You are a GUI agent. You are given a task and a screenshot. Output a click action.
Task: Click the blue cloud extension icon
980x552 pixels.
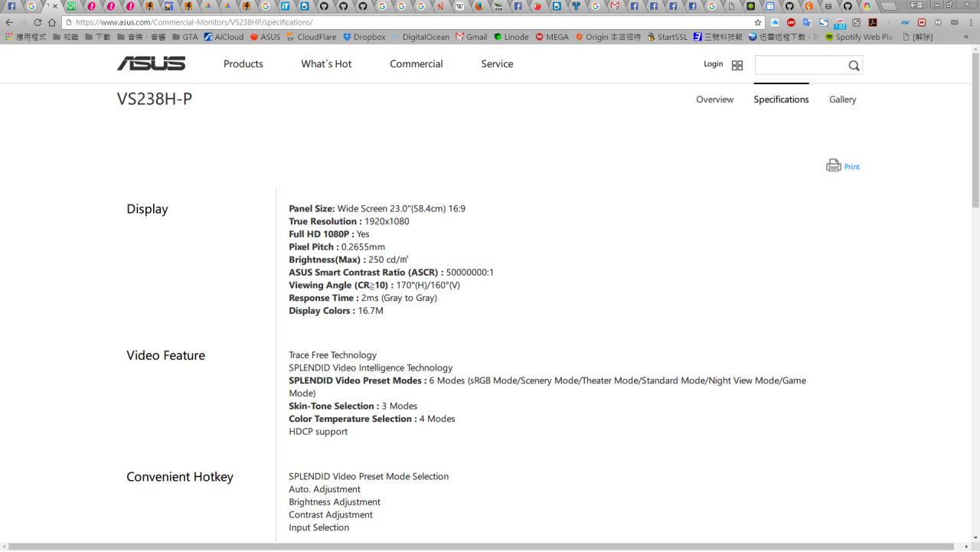pyautogui.click(x=775, y=22)
